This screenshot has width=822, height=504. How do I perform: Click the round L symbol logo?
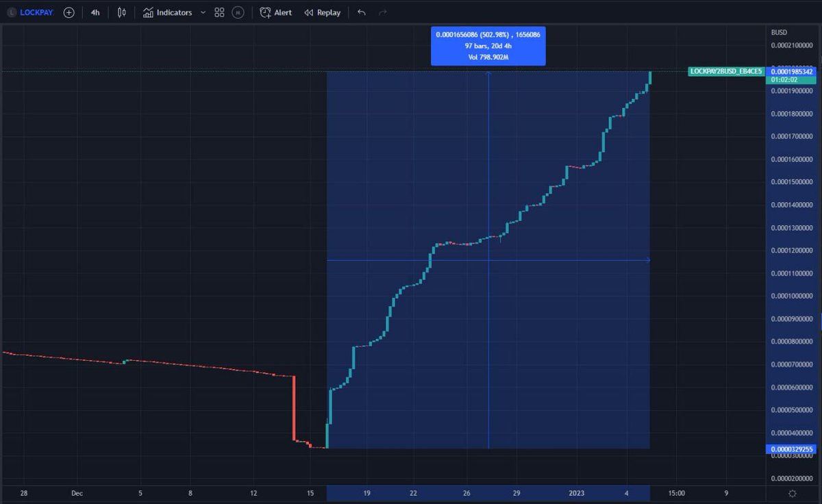point(12,12)
